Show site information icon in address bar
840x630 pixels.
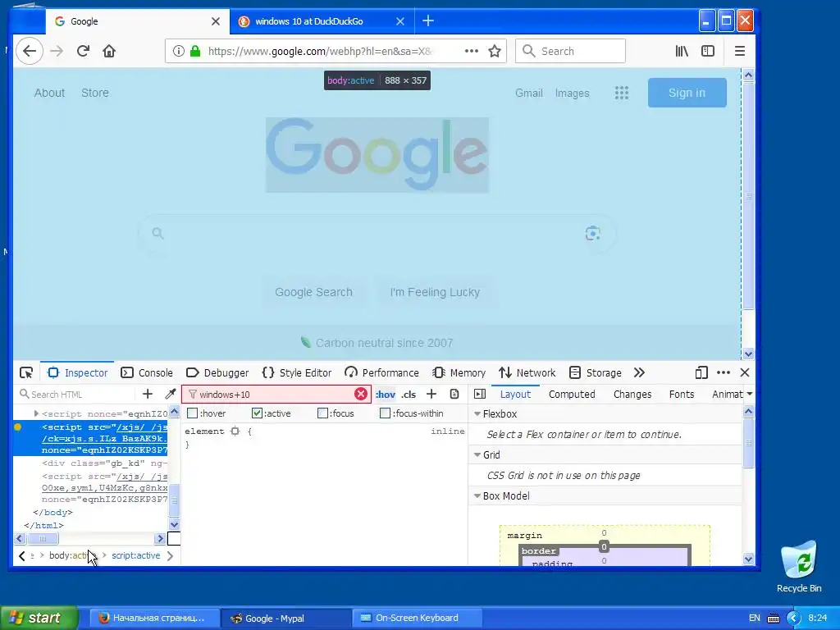[179, 51]
